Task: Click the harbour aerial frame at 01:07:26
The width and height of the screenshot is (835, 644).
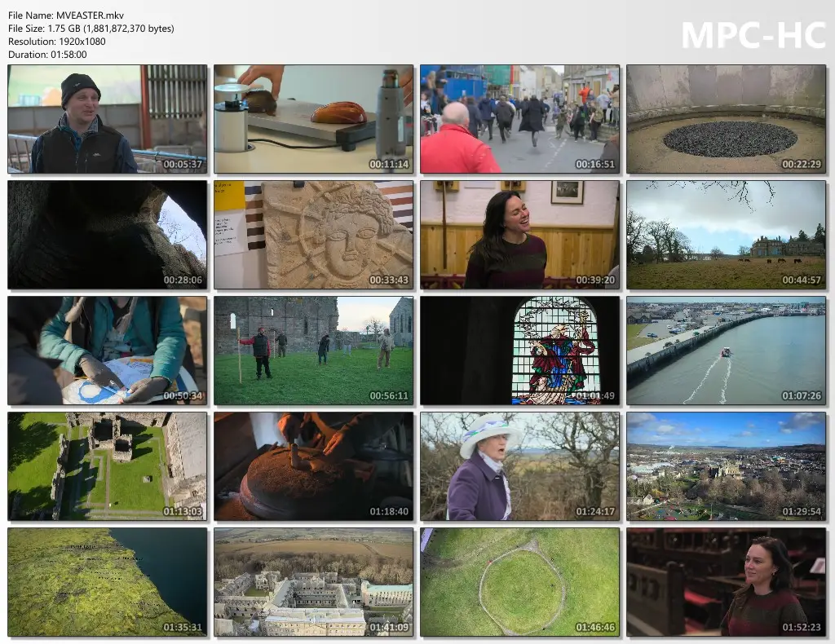Action: click(x=727, y=351)
